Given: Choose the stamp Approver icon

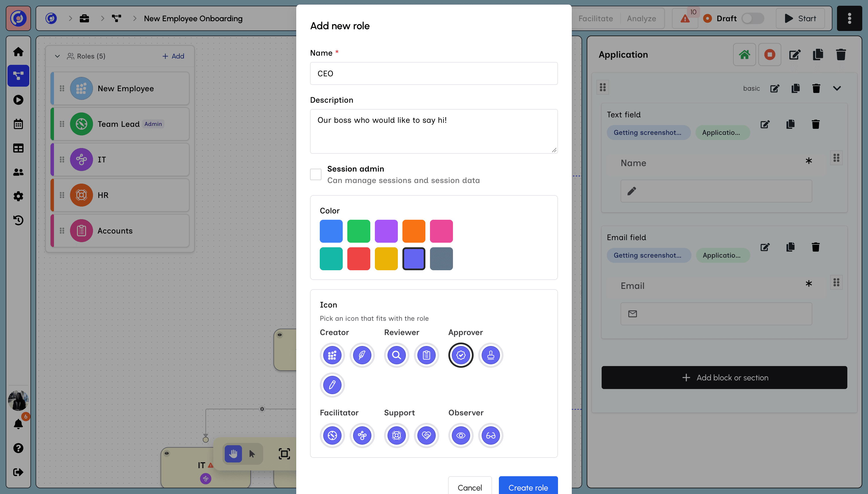Looking at the screenshot, I should (x=491, y=355).
